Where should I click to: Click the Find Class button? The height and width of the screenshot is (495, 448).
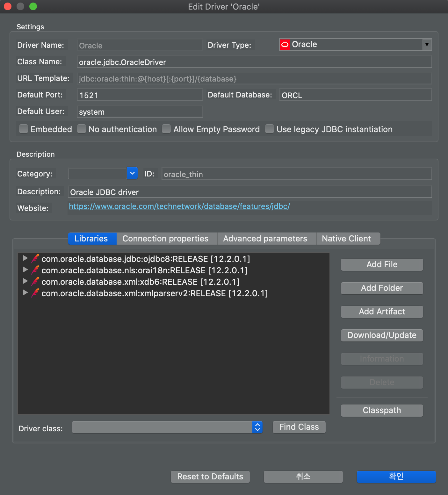pyautogui.click(x=299, y=427)
